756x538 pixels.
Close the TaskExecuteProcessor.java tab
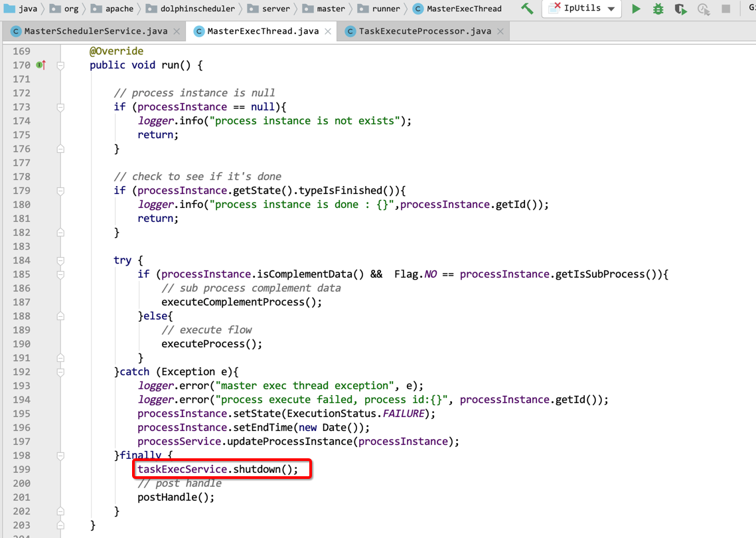(500, 31)
